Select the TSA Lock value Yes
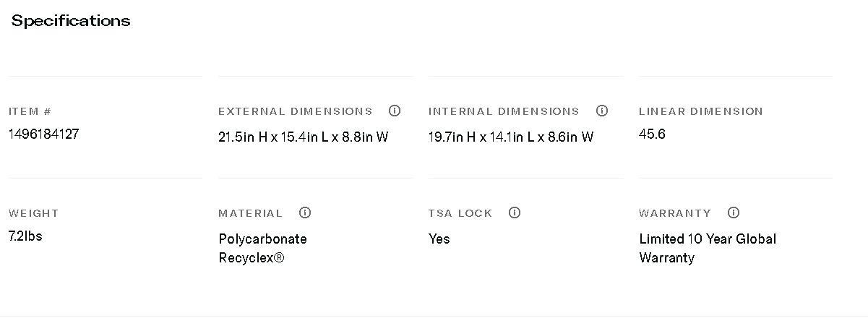Viewport: 868px width, 326px height. (439, 239)
